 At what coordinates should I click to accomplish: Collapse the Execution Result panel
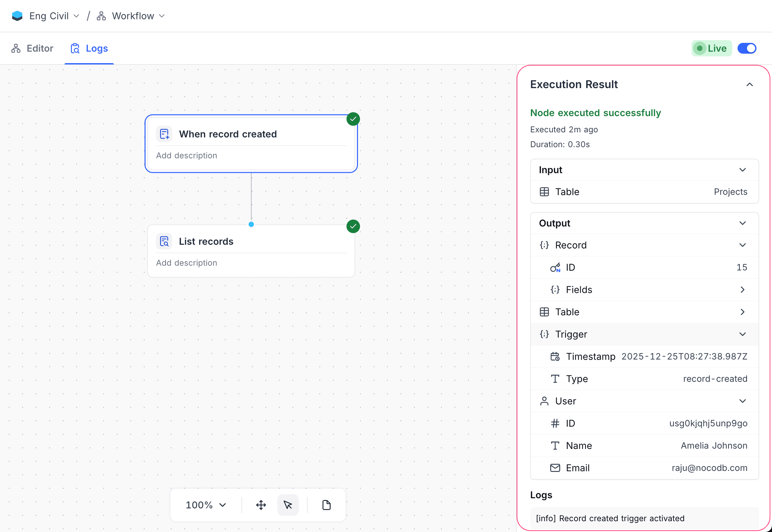pos(750,84)
